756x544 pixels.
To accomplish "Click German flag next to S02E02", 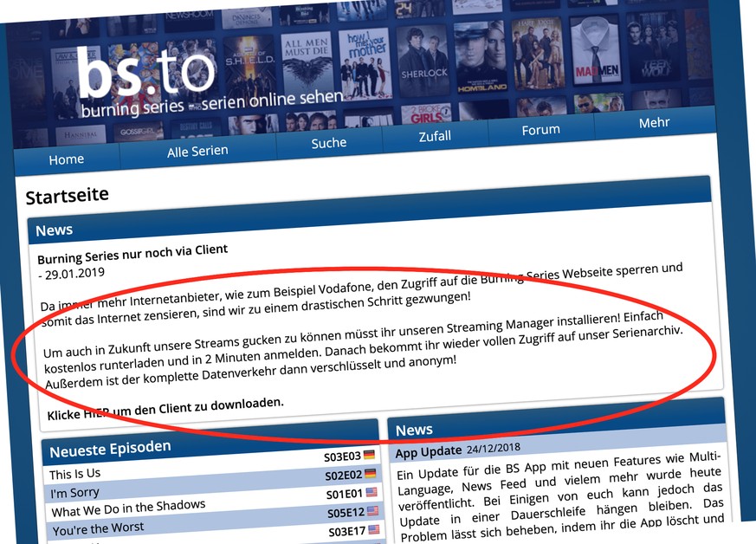I will coord(371,474).
